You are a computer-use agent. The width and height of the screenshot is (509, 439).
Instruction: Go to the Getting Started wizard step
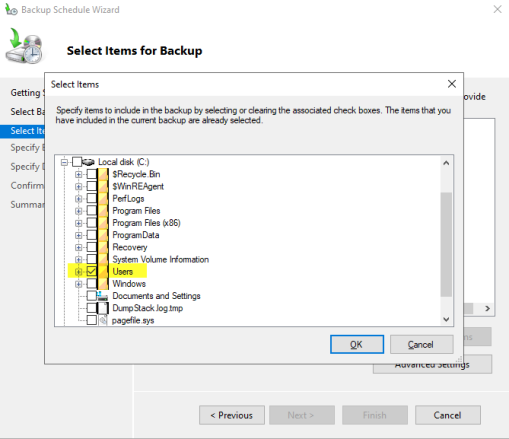(x=27, y=93)
